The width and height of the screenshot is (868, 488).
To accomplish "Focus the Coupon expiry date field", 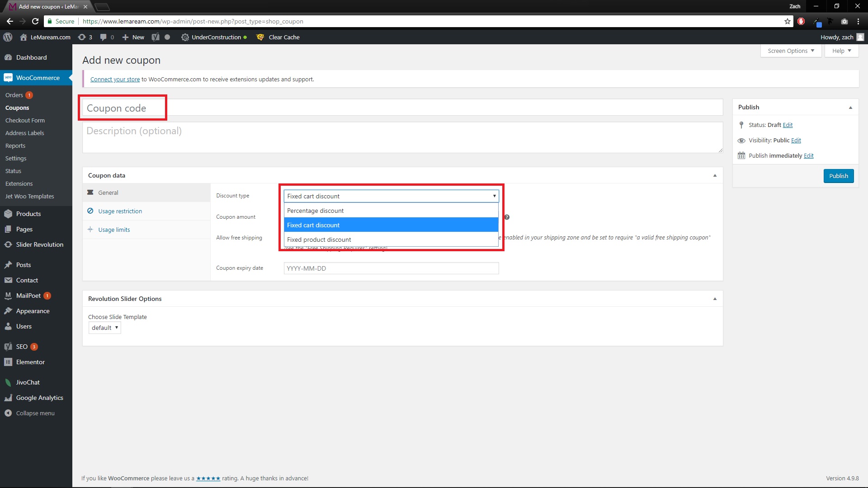I will click(x=391, y=268).
